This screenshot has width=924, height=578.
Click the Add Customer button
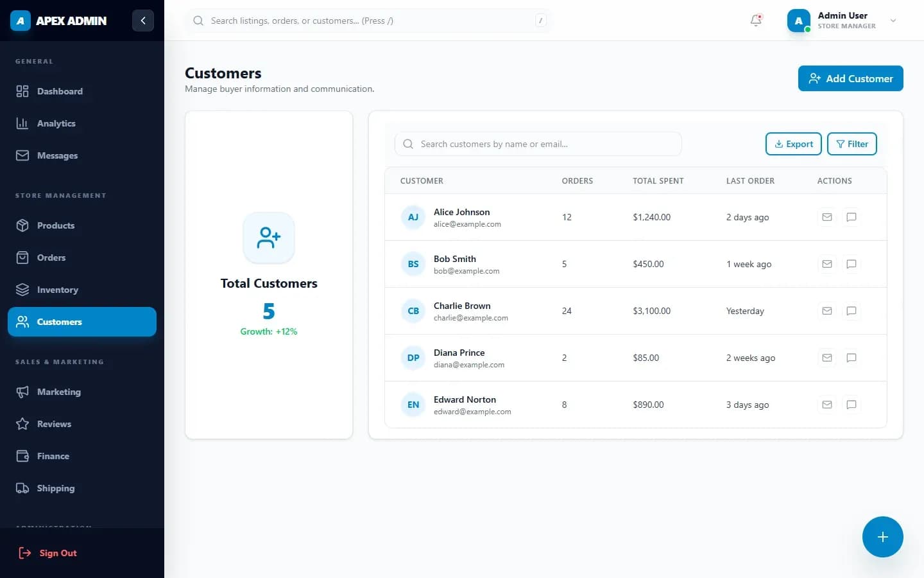pyautogui.click(x=850, y=78)
